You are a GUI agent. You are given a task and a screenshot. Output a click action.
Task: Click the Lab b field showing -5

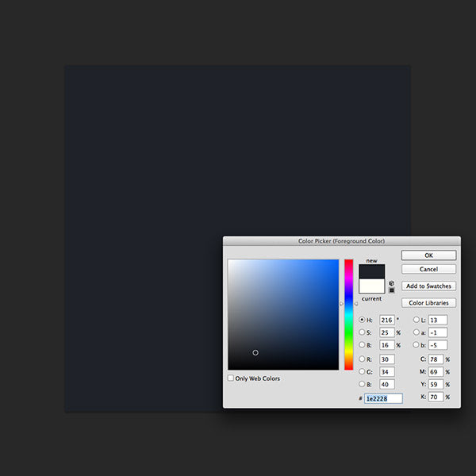pyautogui.click(x=438, y=345)
